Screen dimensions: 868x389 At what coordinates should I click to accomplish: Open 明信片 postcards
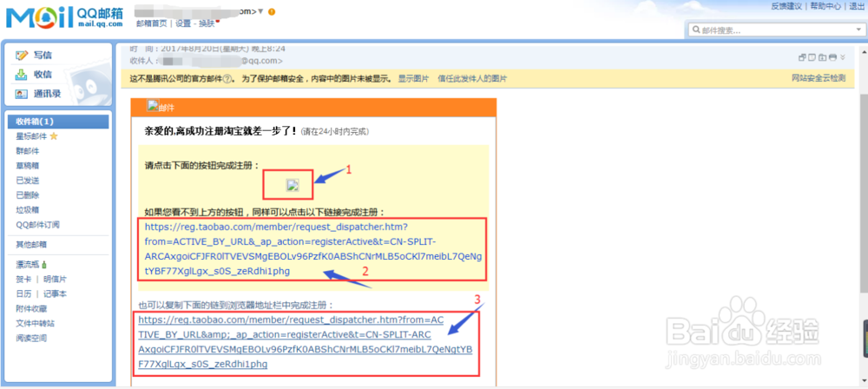coord(56,280)
